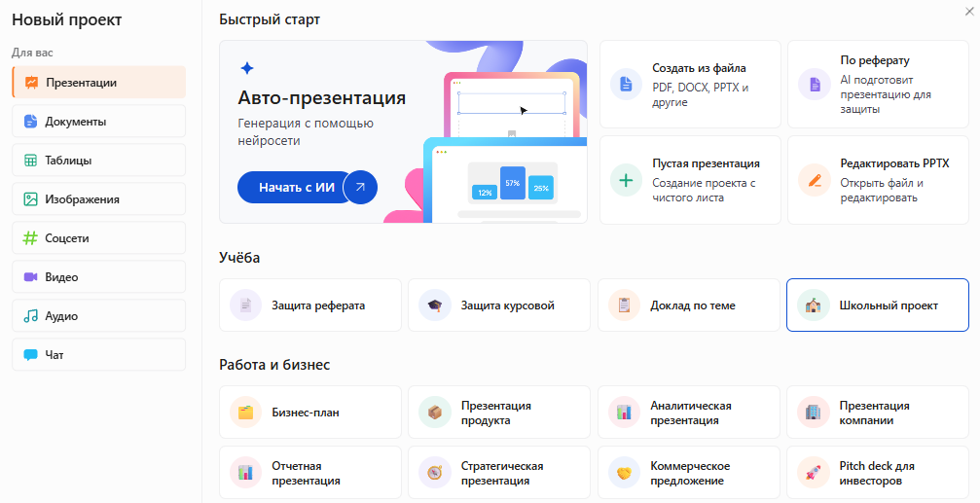Click the blue Документы file icon
The width and height of the screenshot is (980, 503).
(x=30, y=122)
